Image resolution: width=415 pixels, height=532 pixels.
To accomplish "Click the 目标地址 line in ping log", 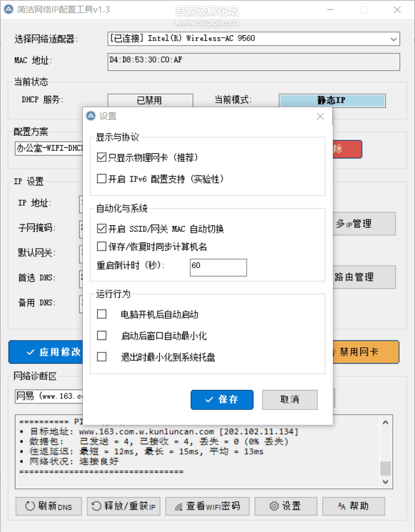I will pos(159,432).
